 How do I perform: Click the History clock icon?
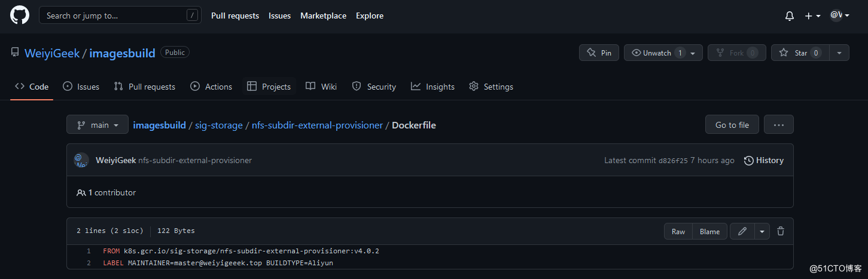click(x=748, y=161)
